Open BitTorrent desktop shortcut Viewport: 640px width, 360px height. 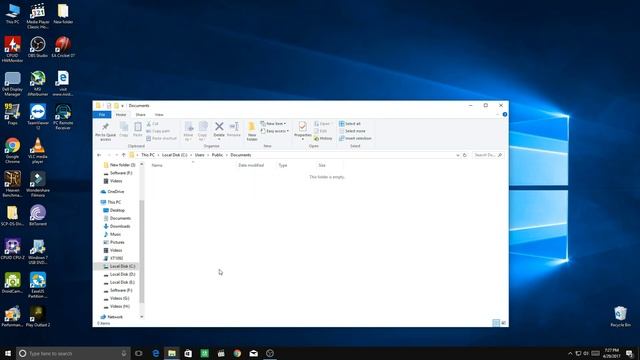38,216
